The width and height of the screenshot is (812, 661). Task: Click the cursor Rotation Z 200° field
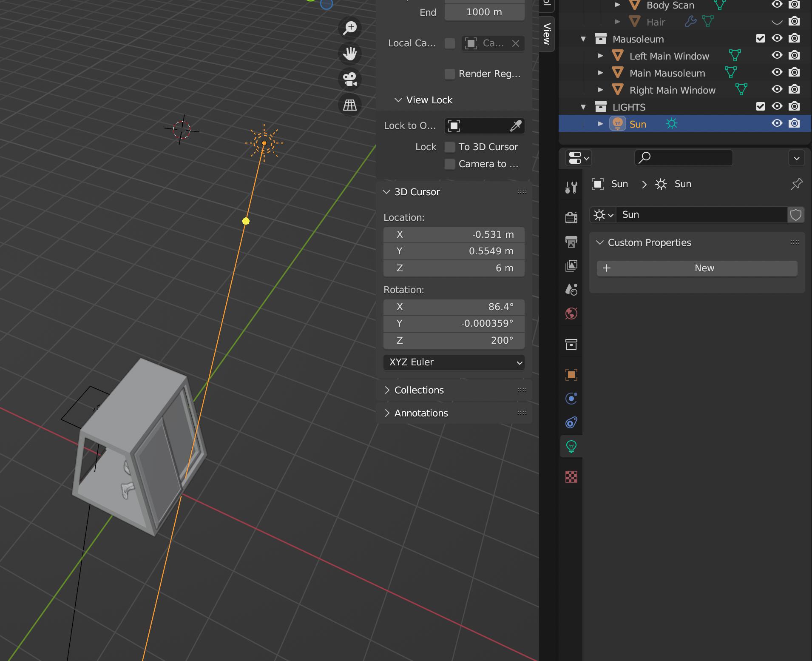[x=454, y=341]
